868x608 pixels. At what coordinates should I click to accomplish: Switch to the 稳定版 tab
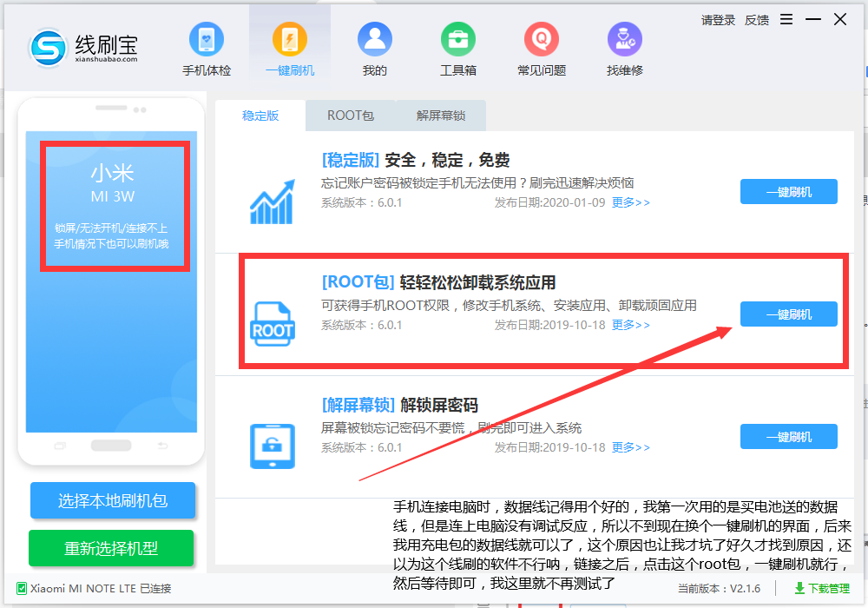pos(260,116)
